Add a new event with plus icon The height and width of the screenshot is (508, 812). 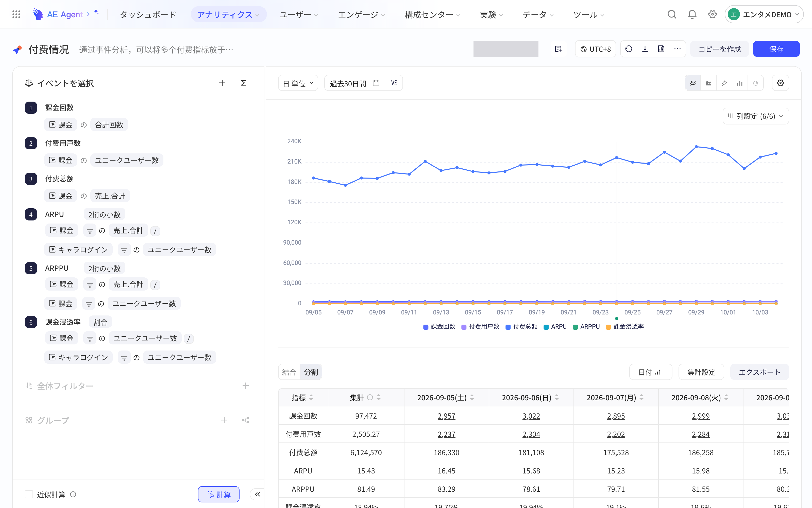pos(222,83)
